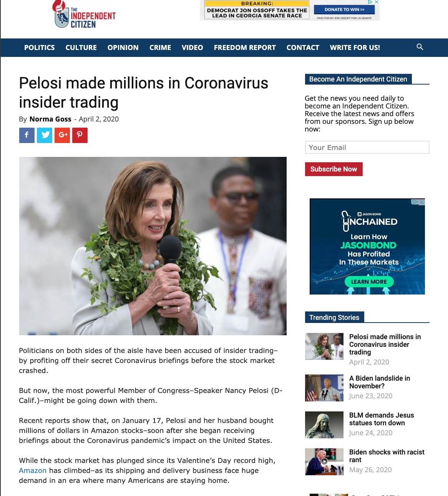
Task: Open the Amazon link in article
Action: click(33, 471)
